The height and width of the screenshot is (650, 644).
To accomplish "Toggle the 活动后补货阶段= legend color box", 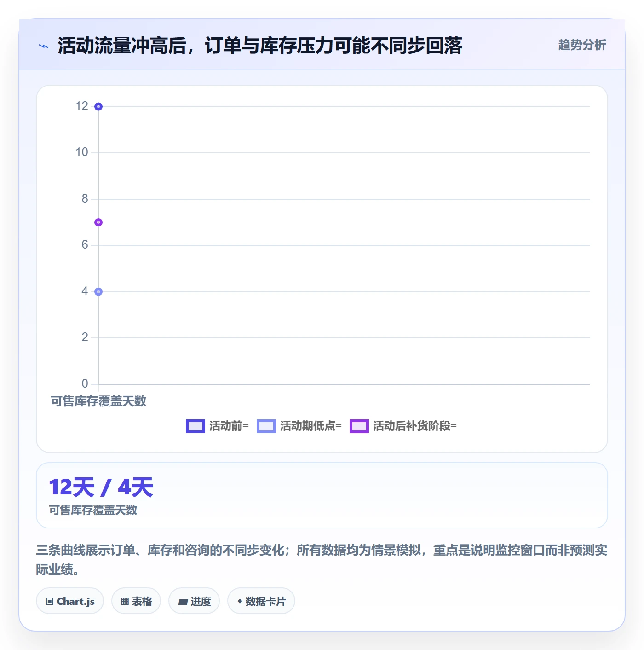I will [x=359, y=426].
